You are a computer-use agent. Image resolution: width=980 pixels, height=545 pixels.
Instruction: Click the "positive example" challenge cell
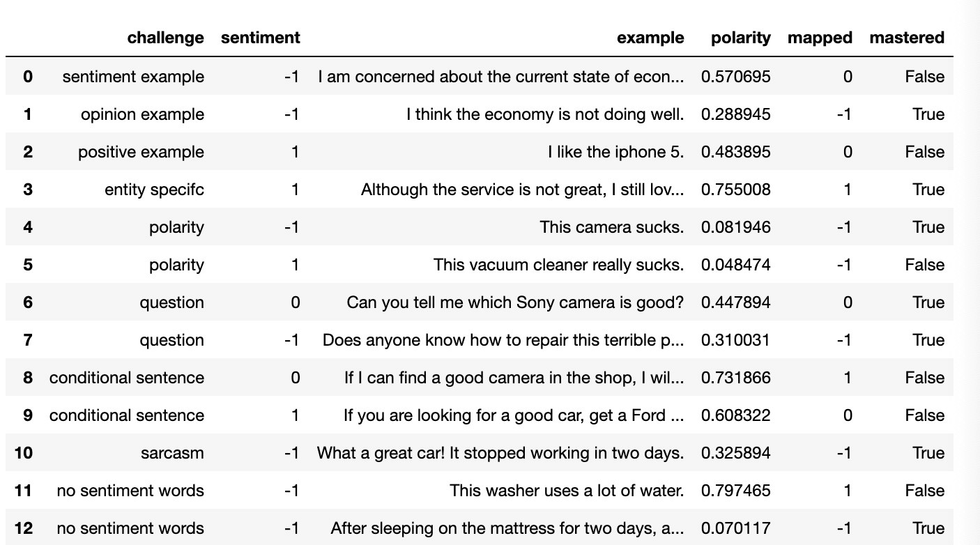pyautogui.click(x=141, y=152)
